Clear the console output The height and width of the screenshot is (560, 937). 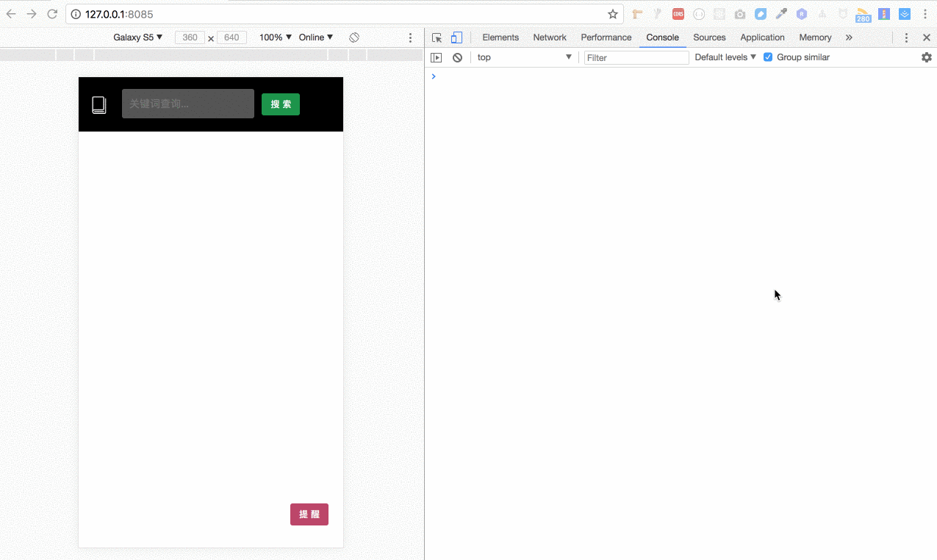point(457,57)
